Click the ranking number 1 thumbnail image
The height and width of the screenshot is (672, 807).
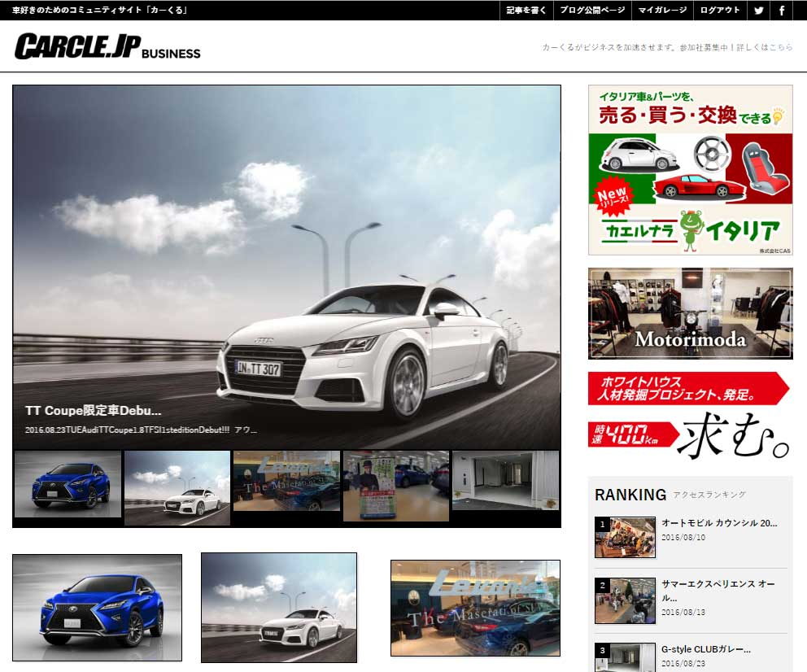625,537
